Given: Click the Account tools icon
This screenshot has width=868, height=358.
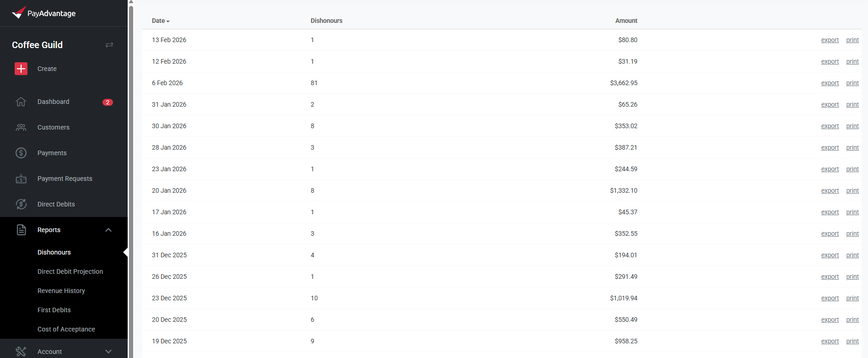Looking at the screenshot, I should (21, 351).
